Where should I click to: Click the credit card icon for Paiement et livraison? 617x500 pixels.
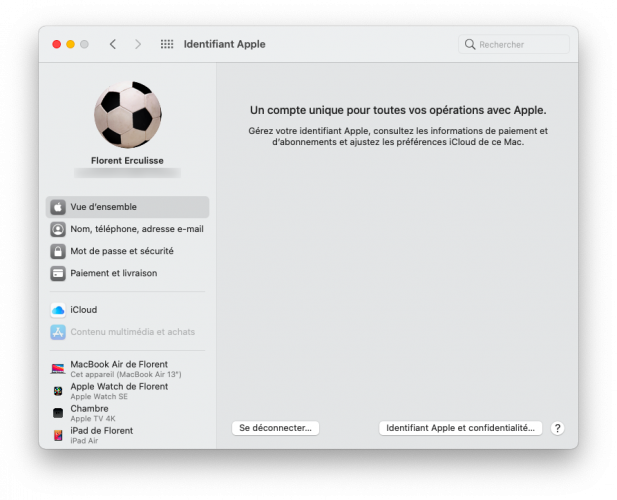[x=58, y=273]
